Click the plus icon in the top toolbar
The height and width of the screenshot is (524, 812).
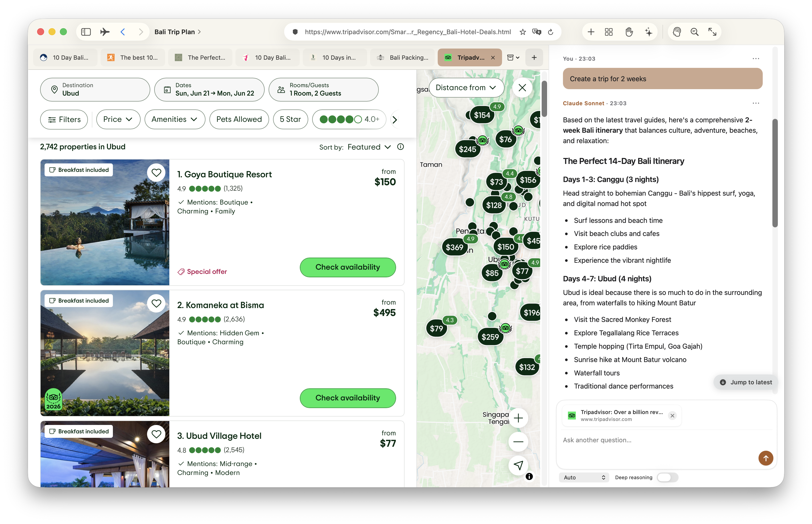tap(591, 32)
